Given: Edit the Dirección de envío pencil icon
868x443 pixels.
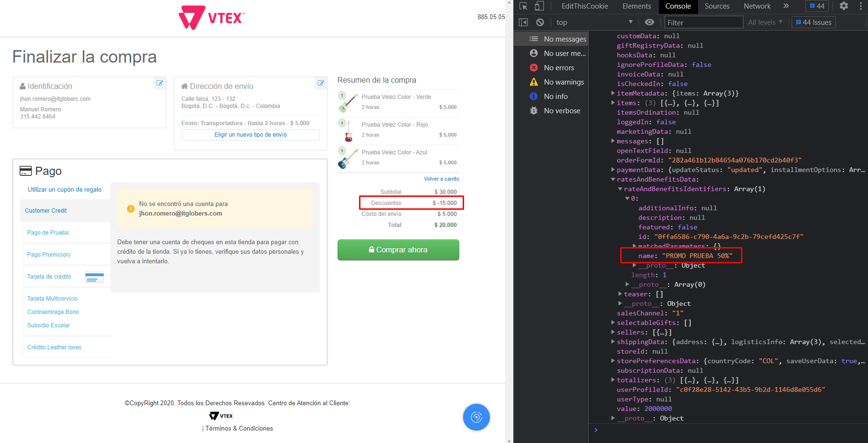Looking at the screenshot, I should [x=321, y=83].
